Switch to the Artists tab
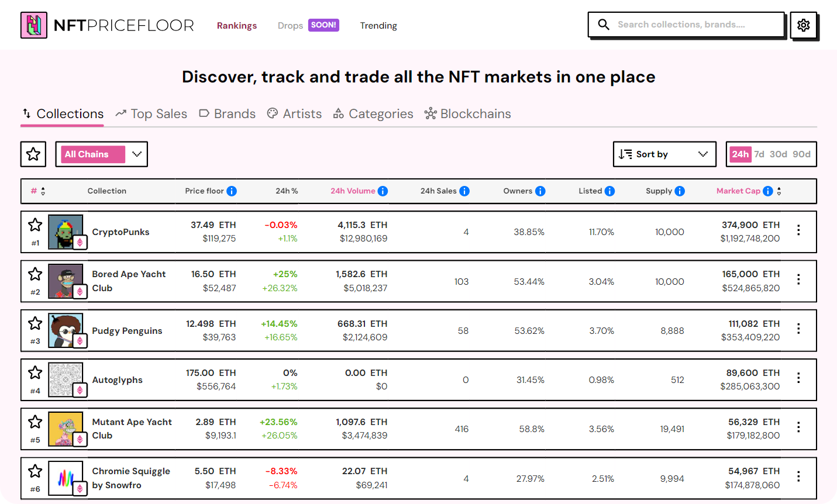The height and width of the screenshot is (504, 837). tap(294, 113)
